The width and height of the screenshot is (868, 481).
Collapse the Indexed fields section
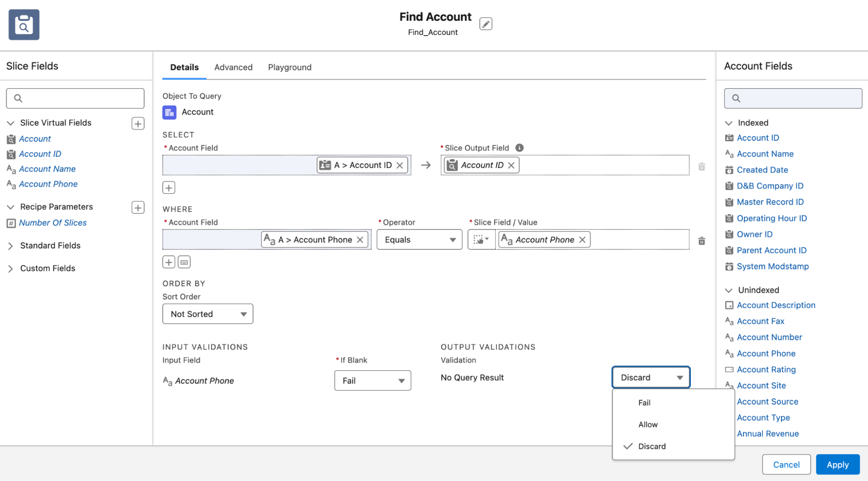coord(729,123)
